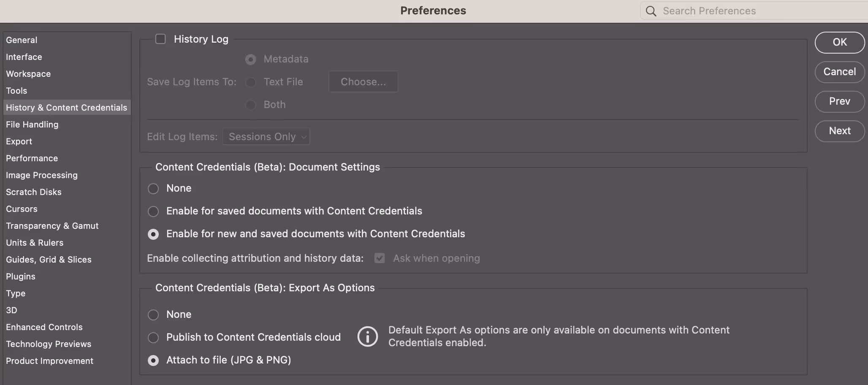
Task: Open the General preferences section
Action: [x=22, y=40]
